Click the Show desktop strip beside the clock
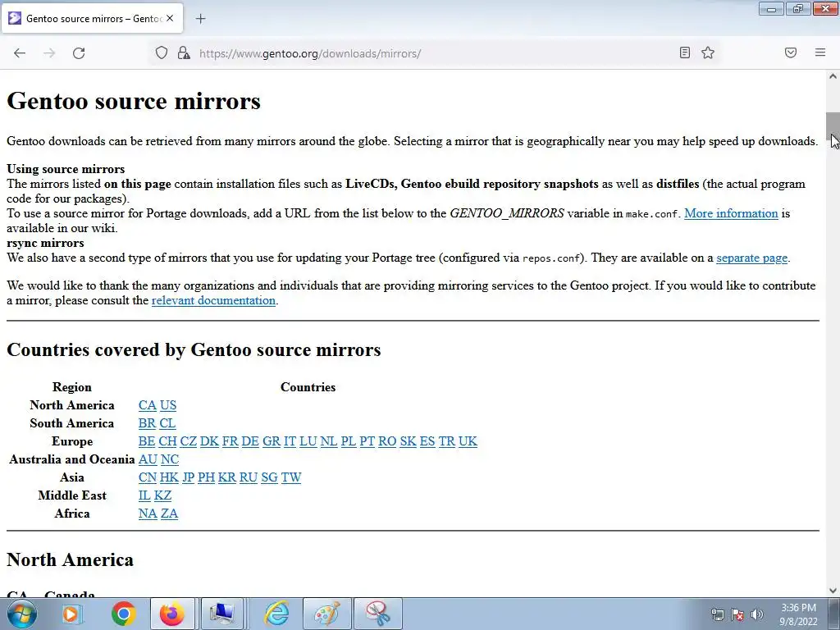Viewport: 840px width, 630px height. point(833,614)
